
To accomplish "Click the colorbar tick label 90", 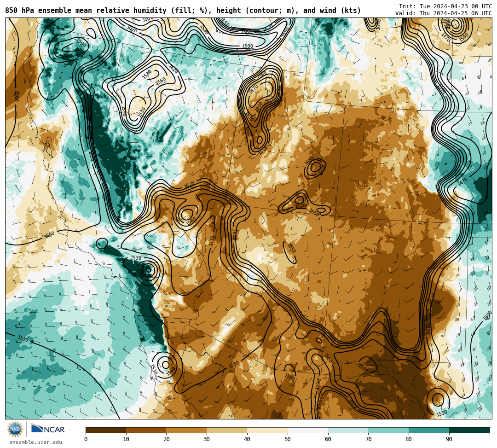I will click(449, 439).
